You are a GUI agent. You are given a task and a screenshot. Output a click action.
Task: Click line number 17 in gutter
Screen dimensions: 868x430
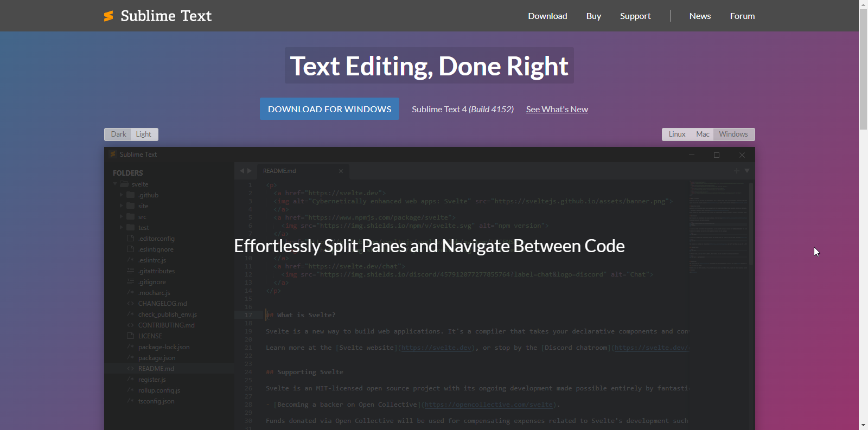248,315
